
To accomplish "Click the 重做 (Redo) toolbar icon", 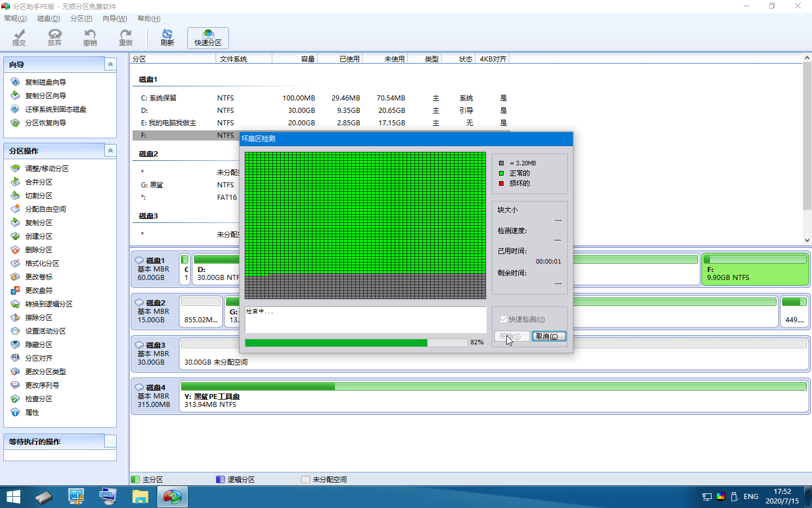I will (x=126, y=38).
